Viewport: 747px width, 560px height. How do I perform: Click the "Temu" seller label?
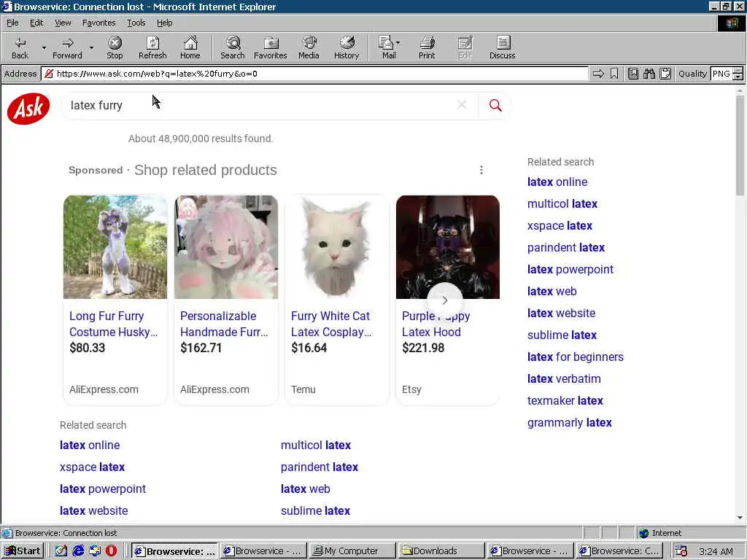click(x=303, y=389)
